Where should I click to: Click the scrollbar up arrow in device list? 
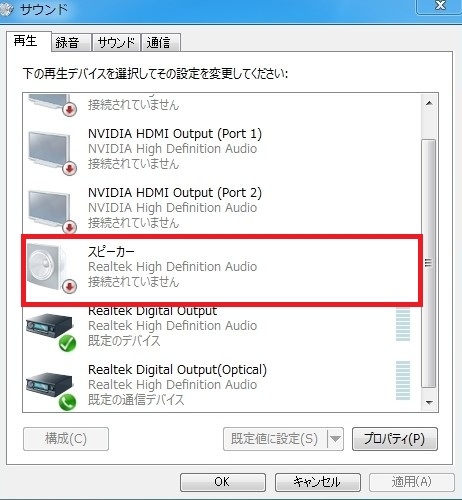click(429, 103)
